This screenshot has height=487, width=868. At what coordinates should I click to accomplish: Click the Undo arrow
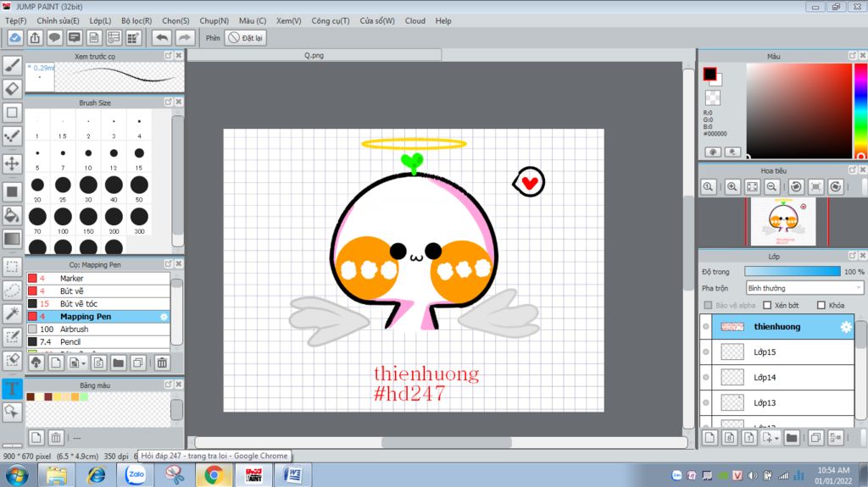point(162,37)
